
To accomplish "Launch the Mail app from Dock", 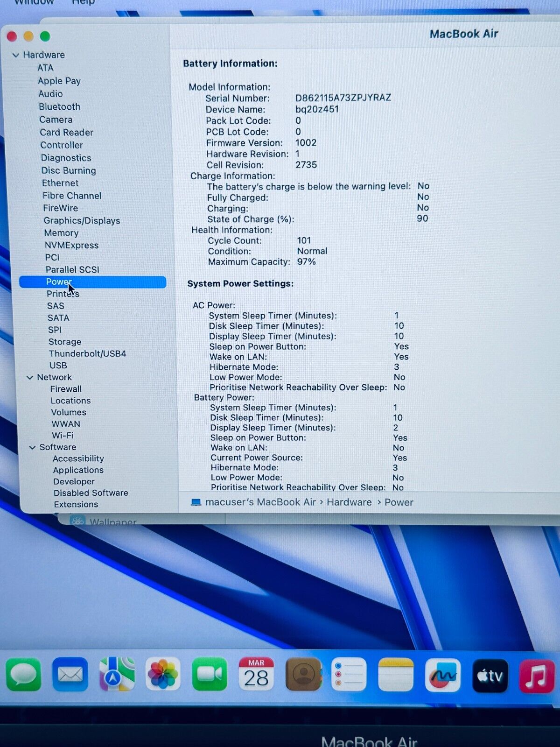I will click(x=70, y=675).
